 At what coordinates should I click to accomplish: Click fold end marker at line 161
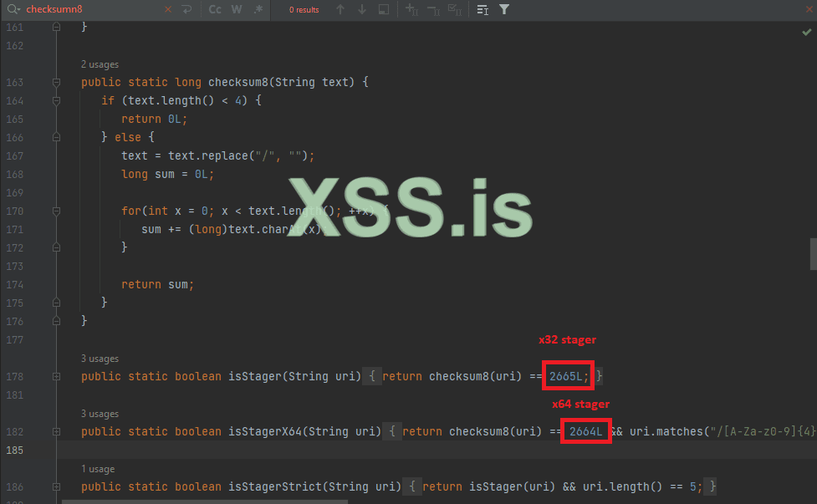[x=56, y=27]
